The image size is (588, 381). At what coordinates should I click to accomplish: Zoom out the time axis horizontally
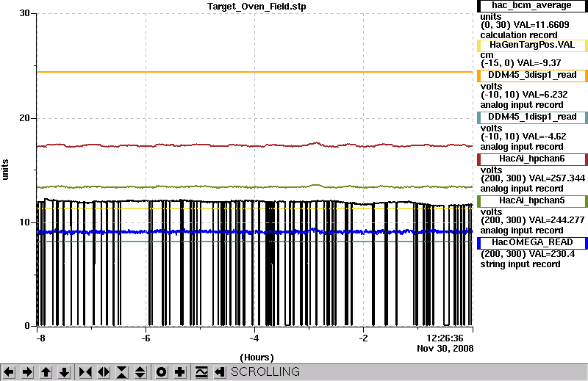pos(104,372)
